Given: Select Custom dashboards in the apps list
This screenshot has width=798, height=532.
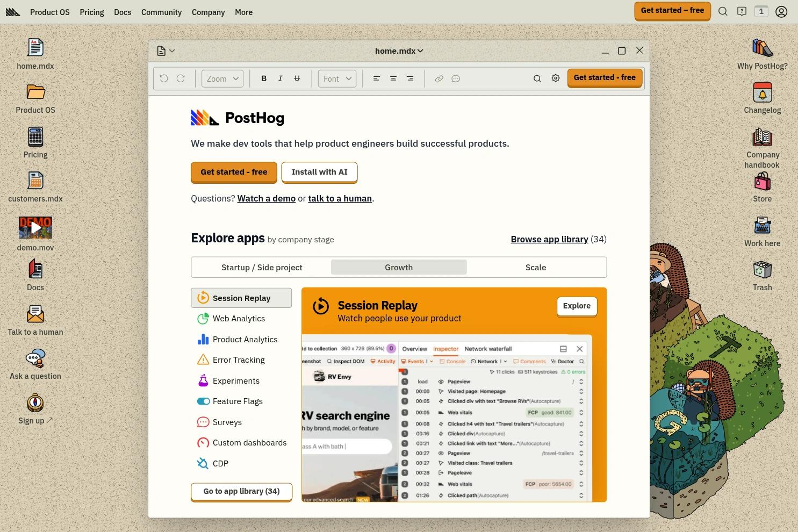Looking at the screenshot, I should pyautogui.click(x=241, y=443).
